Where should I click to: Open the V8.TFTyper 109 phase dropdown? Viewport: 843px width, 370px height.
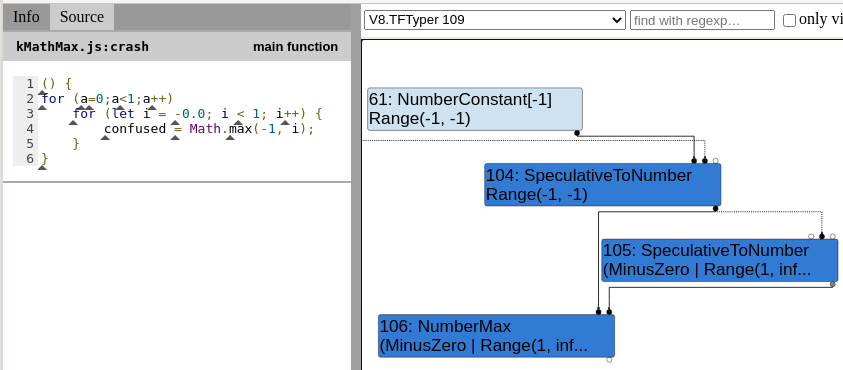pyautogui.click(x=495, y=20)
